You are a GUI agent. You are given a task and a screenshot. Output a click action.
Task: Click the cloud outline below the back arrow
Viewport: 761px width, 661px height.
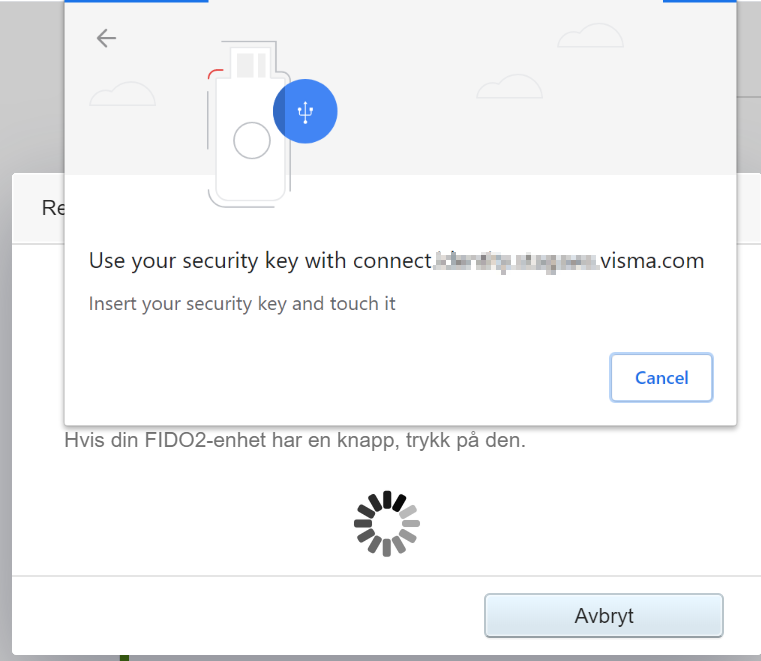pos(122,94)
